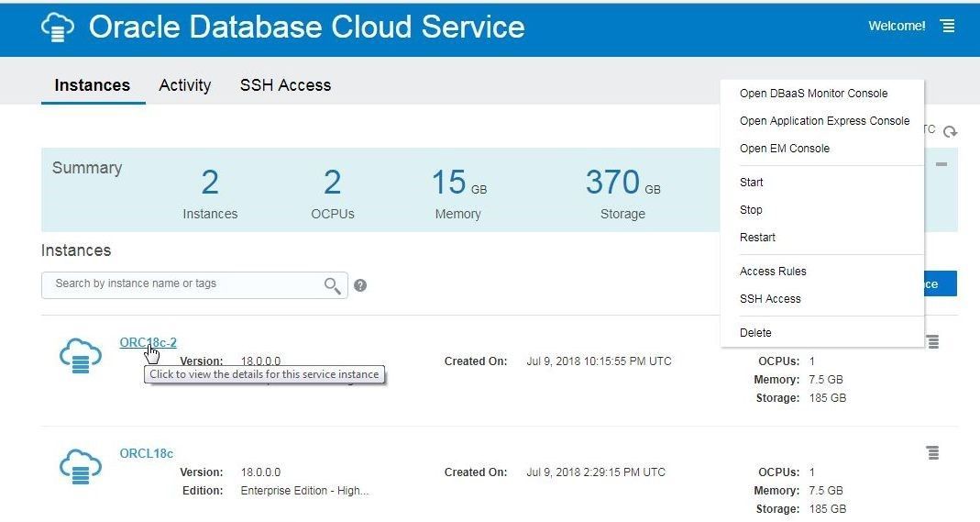This screenshot has height=522, width=980.
Task: Click the Welcome! user label
Action: click(897, 26)
